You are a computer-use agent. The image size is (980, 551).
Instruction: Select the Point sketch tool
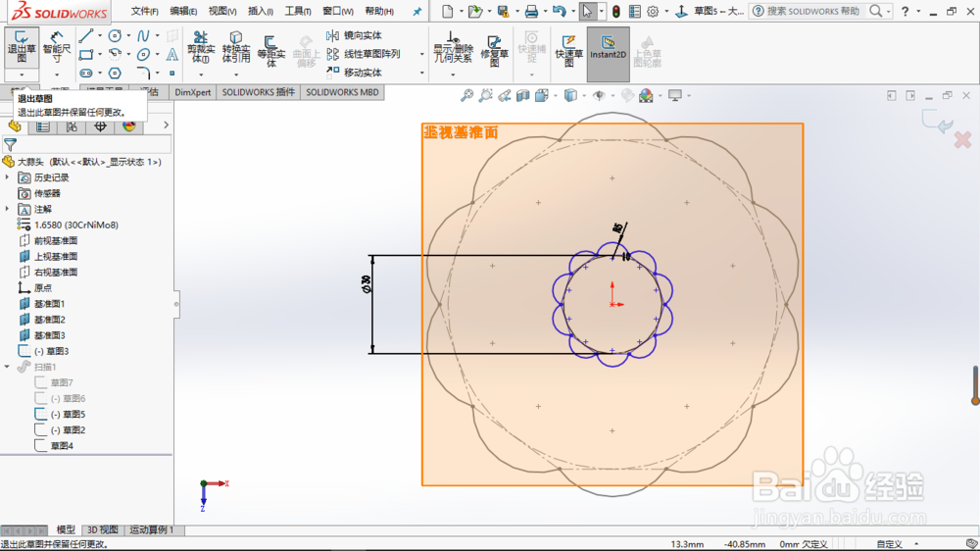click(x=171, y=74)
